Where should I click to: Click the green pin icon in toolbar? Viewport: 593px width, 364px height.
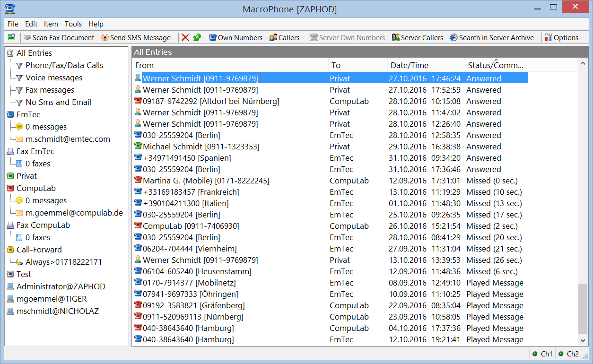(x=197, y=38)
